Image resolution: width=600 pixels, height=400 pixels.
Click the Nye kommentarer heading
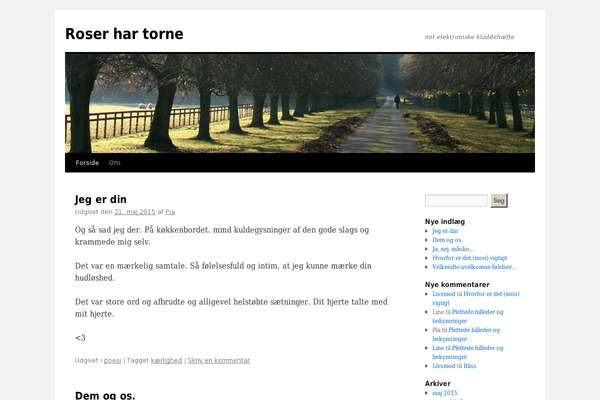pyautogui.click(x=457, y=284)
